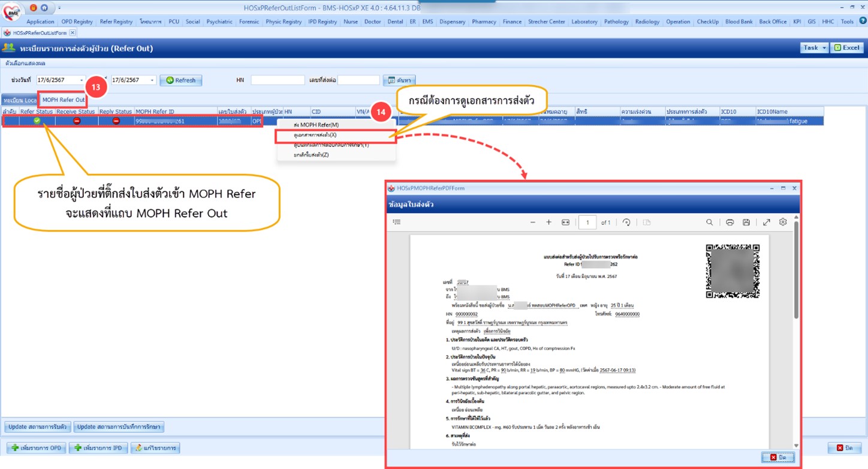
Task: Click the BMS heart logo application button
Action: pos(11,13)
